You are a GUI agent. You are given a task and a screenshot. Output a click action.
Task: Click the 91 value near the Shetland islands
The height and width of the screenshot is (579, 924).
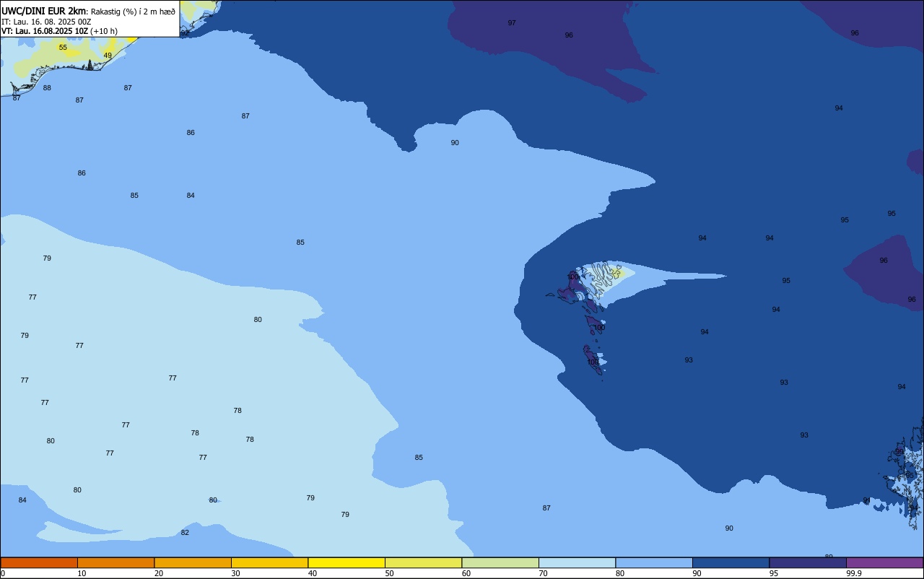point(867,500)
